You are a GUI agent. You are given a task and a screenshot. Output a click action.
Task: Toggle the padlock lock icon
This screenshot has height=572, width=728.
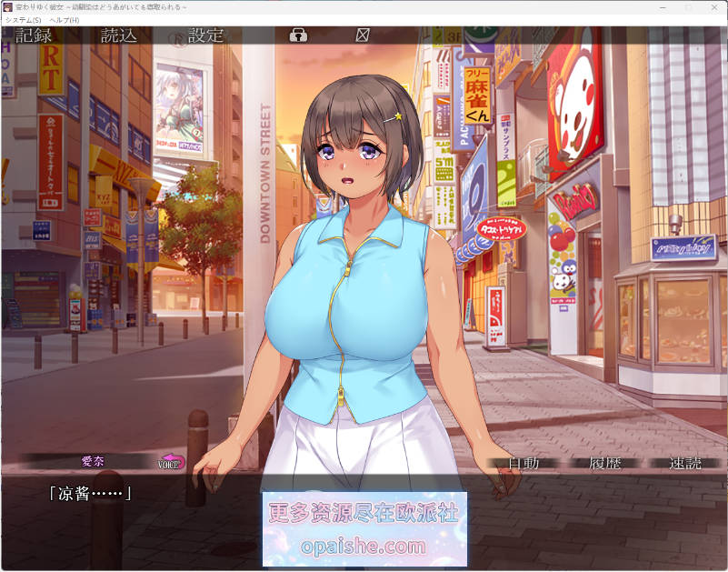(298, 35)
